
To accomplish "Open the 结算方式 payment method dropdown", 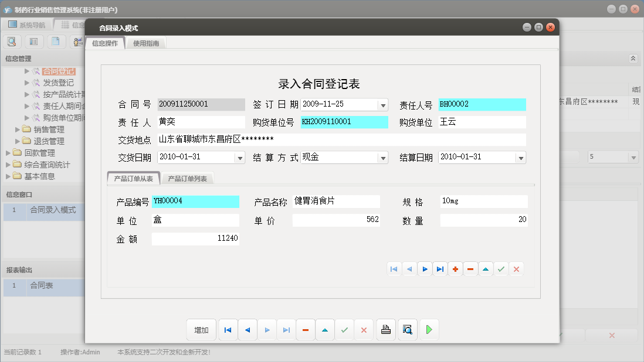I will pyautogui.click(x=384, y=157).
